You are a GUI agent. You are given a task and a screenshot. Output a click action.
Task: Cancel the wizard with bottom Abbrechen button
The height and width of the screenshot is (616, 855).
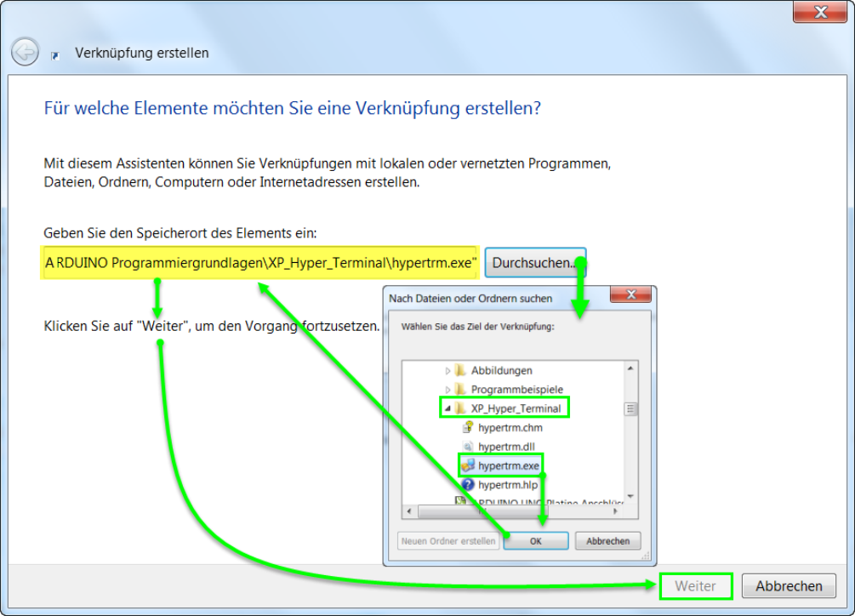point(789,585)
